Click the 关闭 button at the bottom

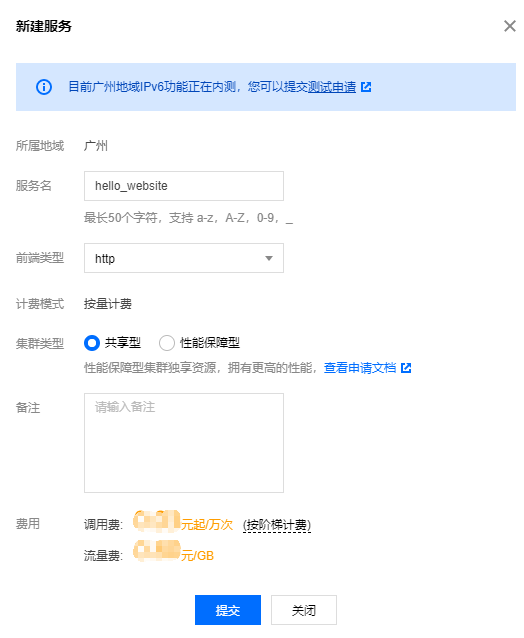point(304,610)
